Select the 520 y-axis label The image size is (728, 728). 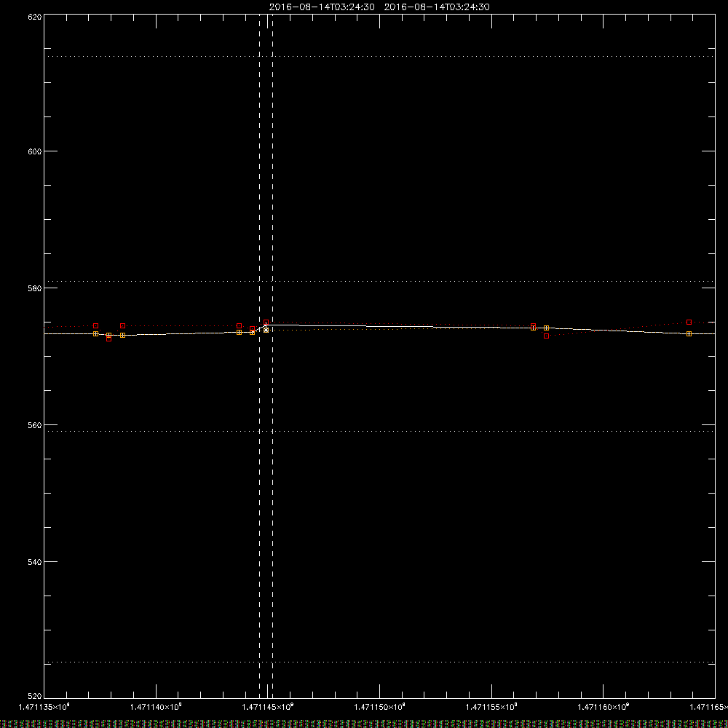click(35, 697)
